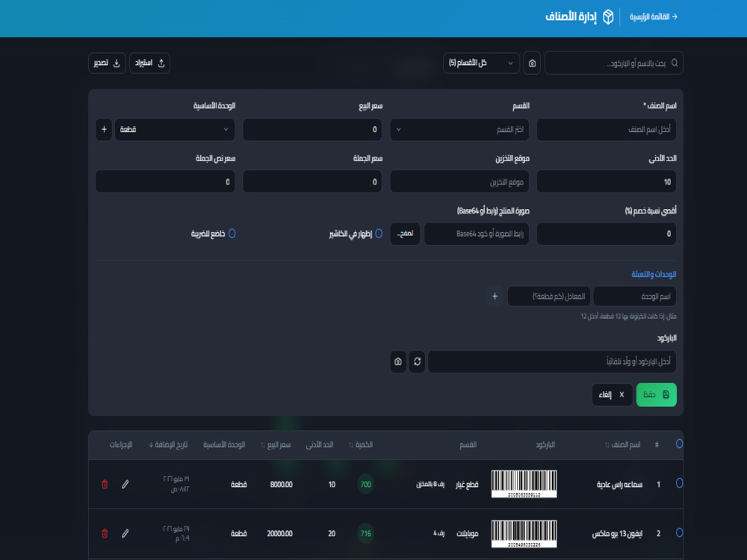Click price cell 8000.00
747x560 pixels.
281,485
